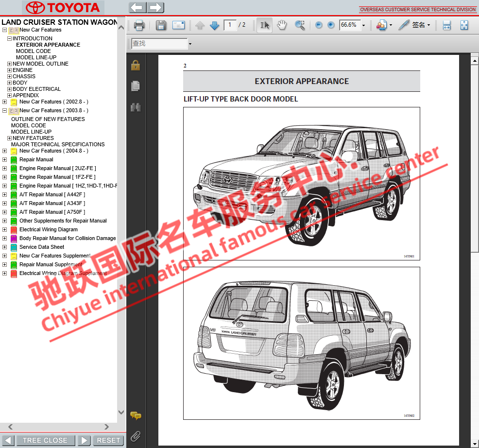Send document via the email envelope icon
The image size is (479, 448).
coord(178,25)
